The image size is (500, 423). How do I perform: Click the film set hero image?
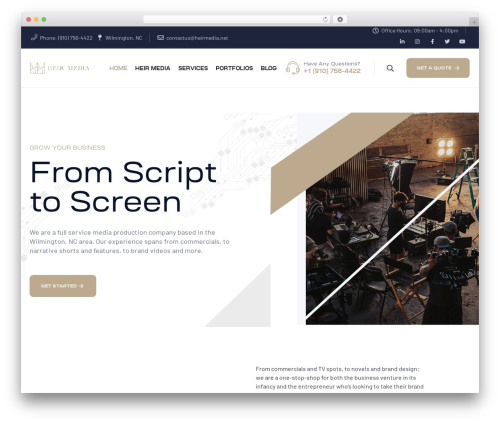click(392, 219)
